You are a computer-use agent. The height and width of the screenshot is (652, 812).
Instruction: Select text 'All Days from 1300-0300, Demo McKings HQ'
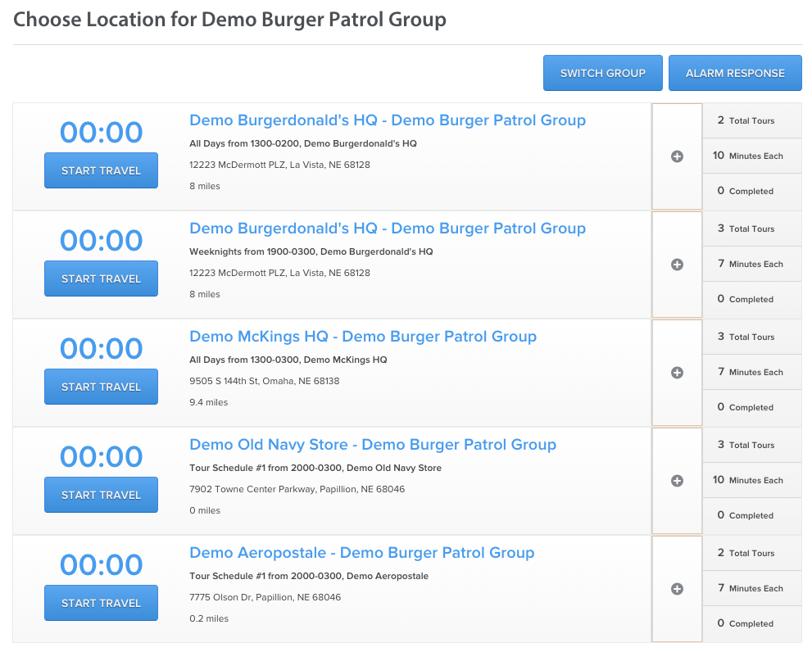(288, 360)
